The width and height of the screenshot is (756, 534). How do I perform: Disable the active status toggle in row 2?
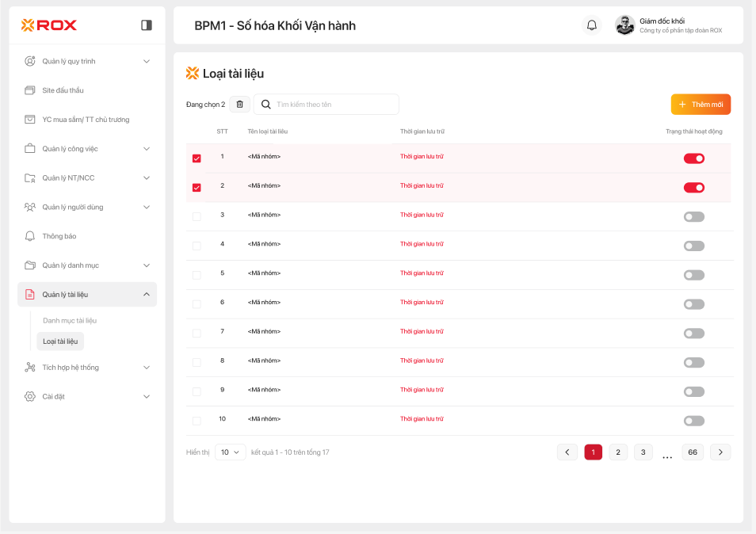(693, 188)
